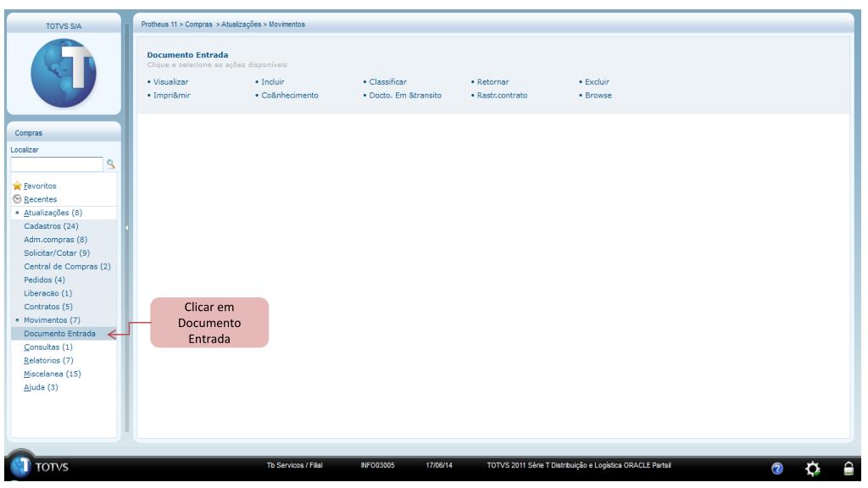The height and width of the screenshot is (488, 868).
Task: Expand Pedidos (4) menu group
Action: coord(44,280)
